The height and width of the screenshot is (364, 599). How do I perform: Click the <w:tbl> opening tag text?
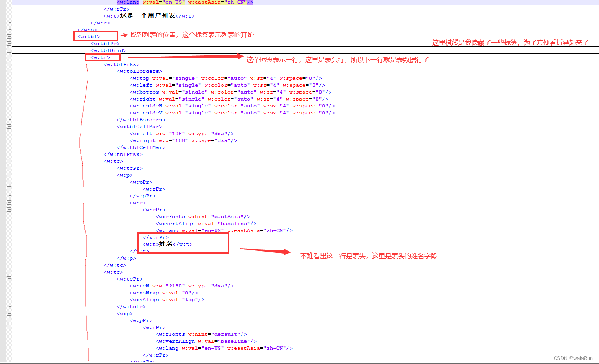pyautogui.click(x=89, y=37)
